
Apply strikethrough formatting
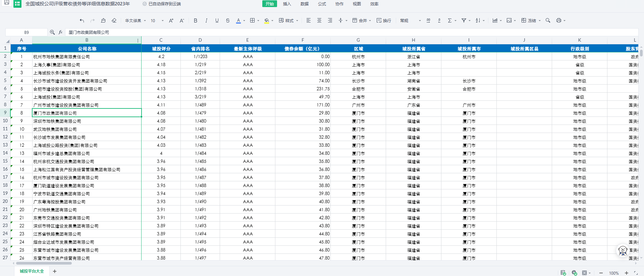coord(228,20)
